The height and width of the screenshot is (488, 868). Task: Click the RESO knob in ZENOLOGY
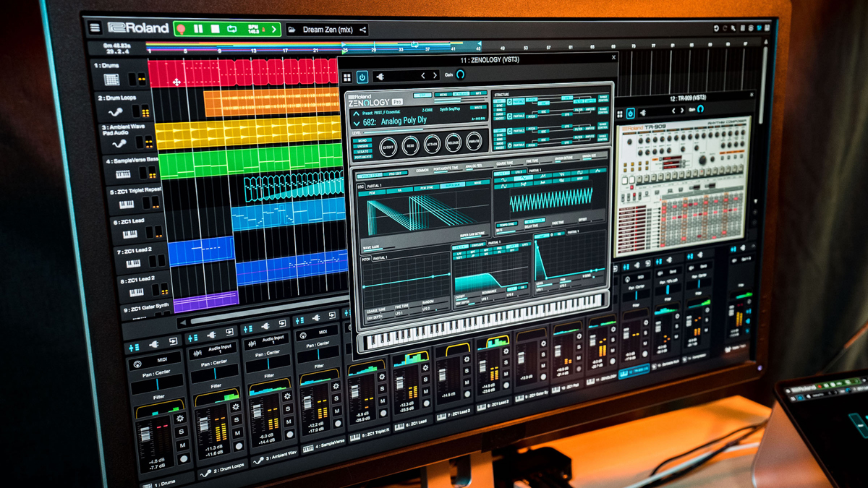410,145
